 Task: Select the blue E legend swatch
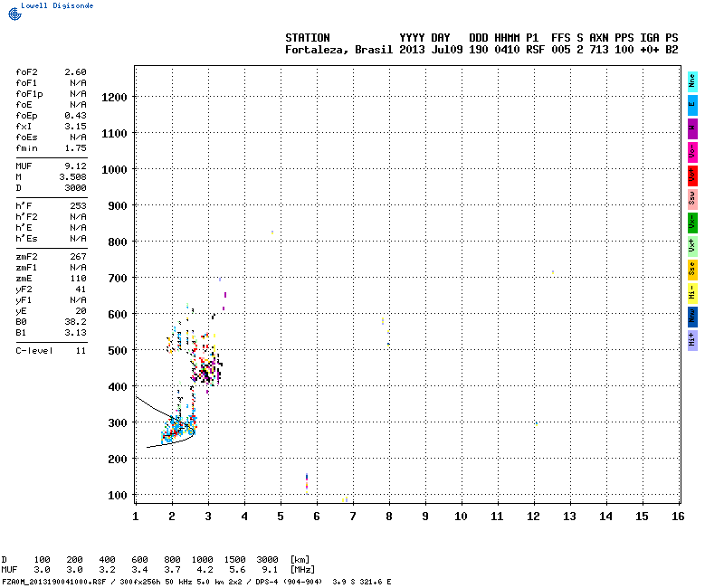pos(692,105)
